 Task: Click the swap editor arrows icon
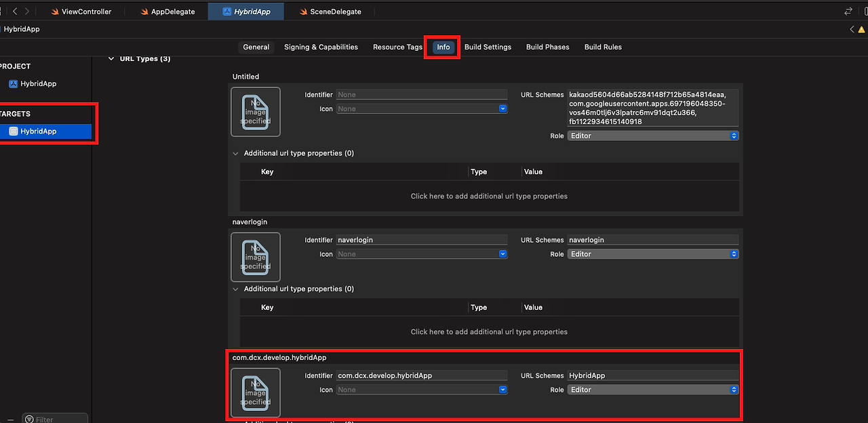click(x=848, y=12)
